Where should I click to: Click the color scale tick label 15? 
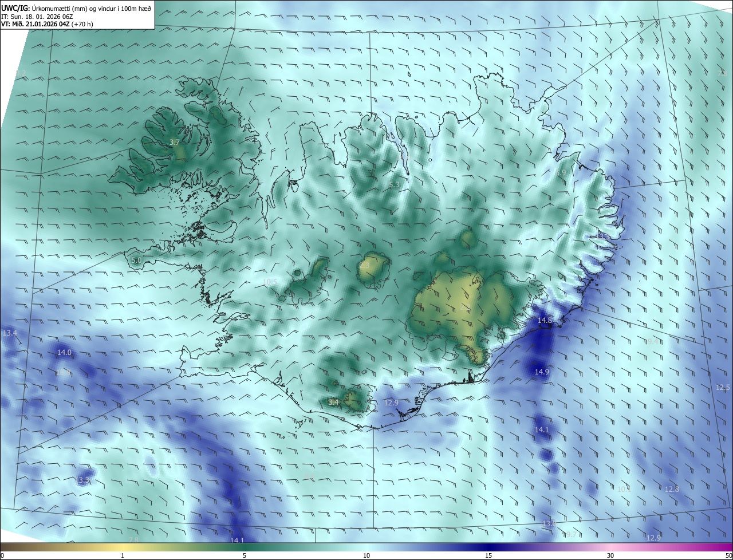click(488, 555)
